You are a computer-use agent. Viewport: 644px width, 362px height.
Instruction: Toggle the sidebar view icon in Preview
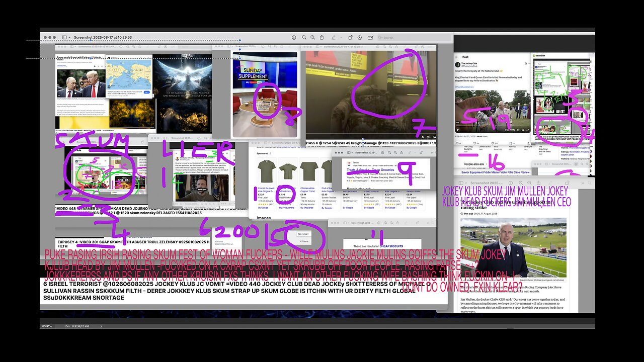(x=64, y=38)
